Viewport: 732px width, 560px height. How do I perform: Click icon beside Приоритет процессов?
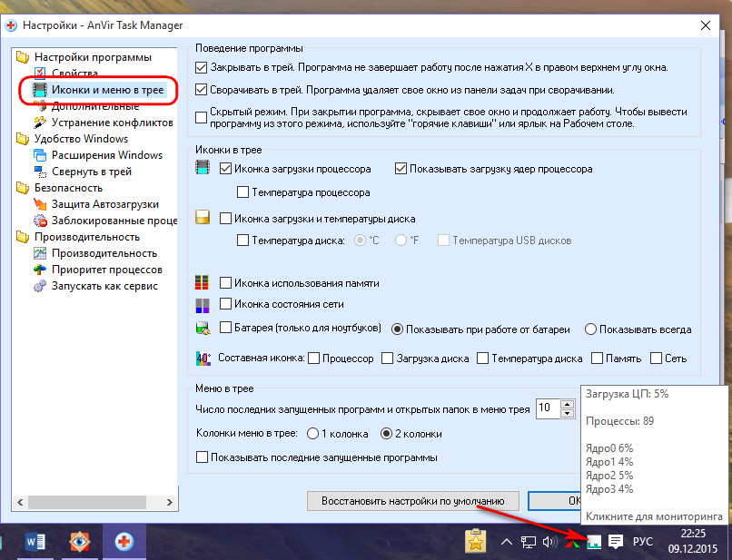click(x=40, y=270)
